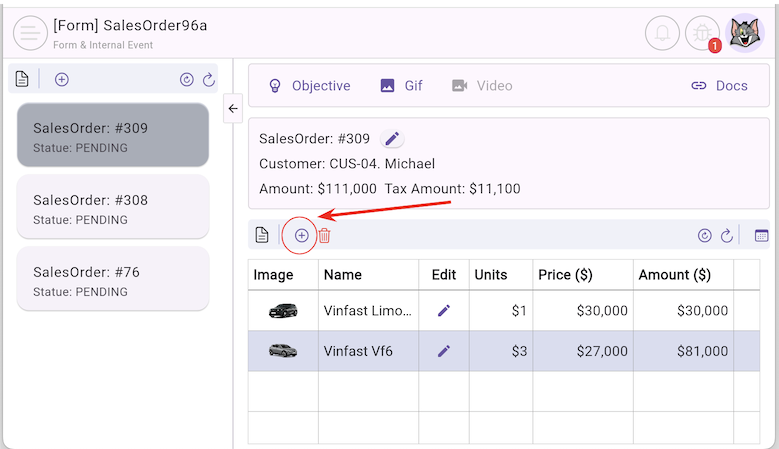Image resolution: width=779 pixels, height=449 pixels.
Task: Click the cat user avatar
Action: tap(745, 33)
